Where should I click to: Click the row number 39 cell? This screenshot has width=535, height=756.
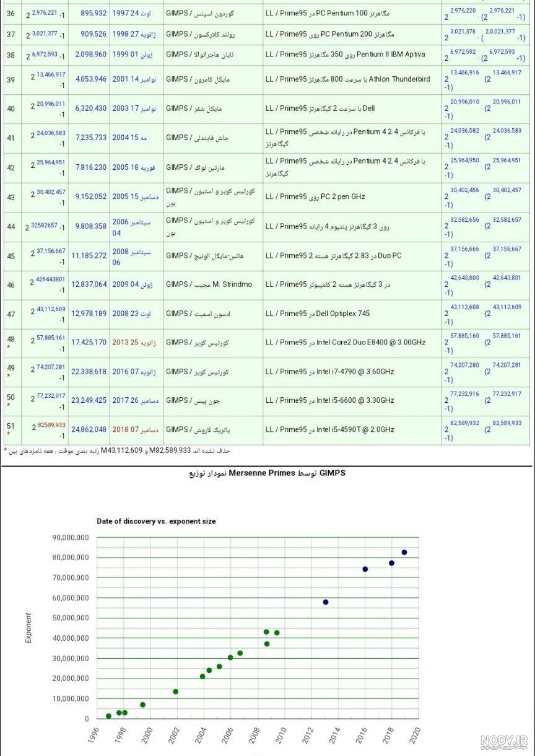(x=12, y=79)
